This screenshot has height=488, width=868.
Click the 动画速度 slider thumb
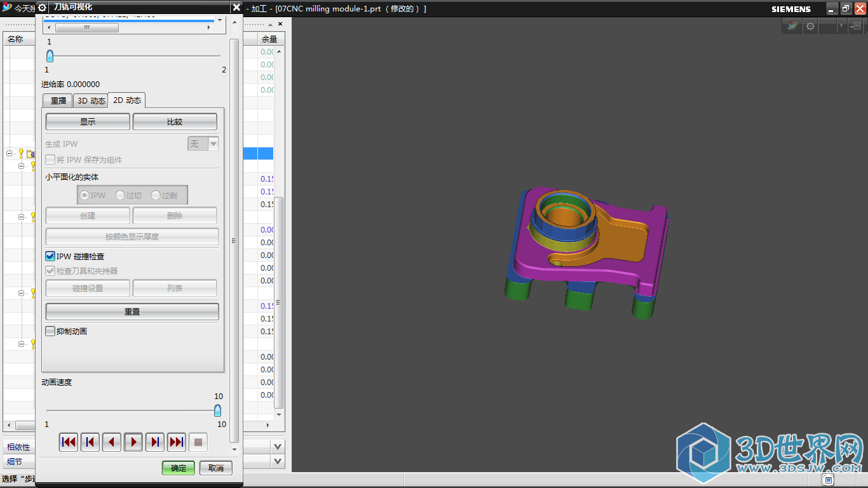[217, 410]
